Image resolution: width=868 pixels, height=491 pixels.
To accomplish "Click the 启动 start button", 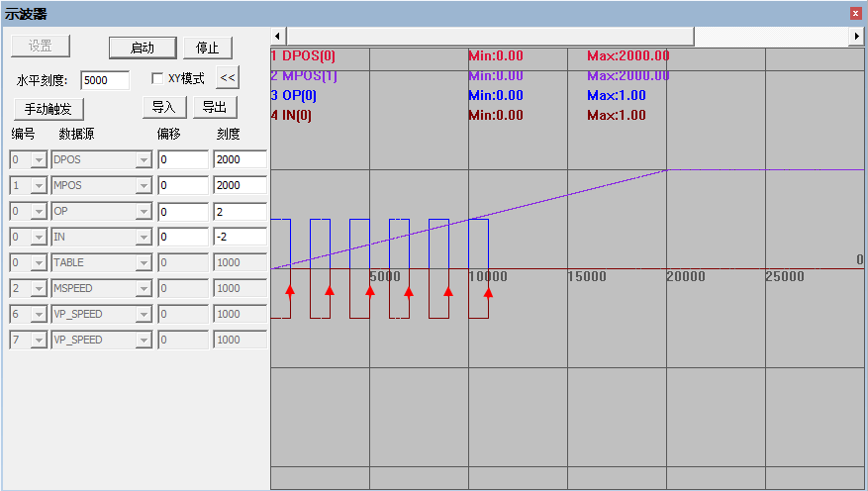I will pos(143,48).
